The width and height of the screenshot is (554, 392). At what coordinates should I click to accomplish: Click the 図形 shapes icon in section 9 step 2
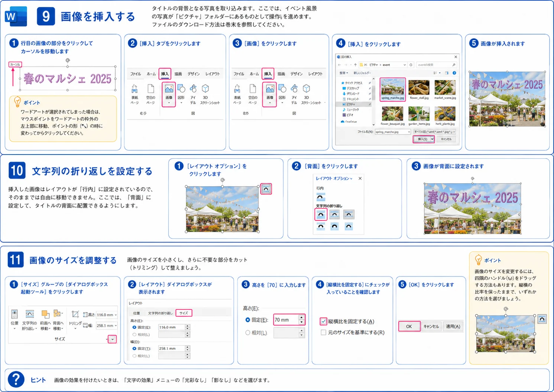coord(181,88)
